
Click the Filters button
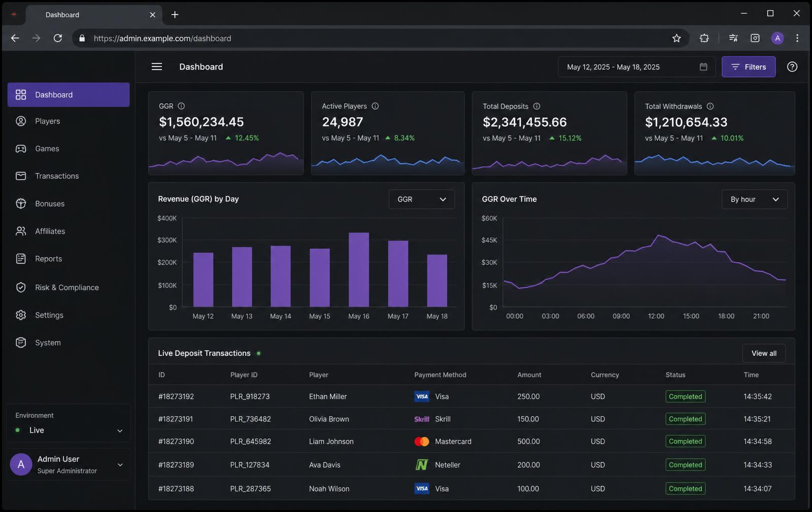[x=748, y=67]
